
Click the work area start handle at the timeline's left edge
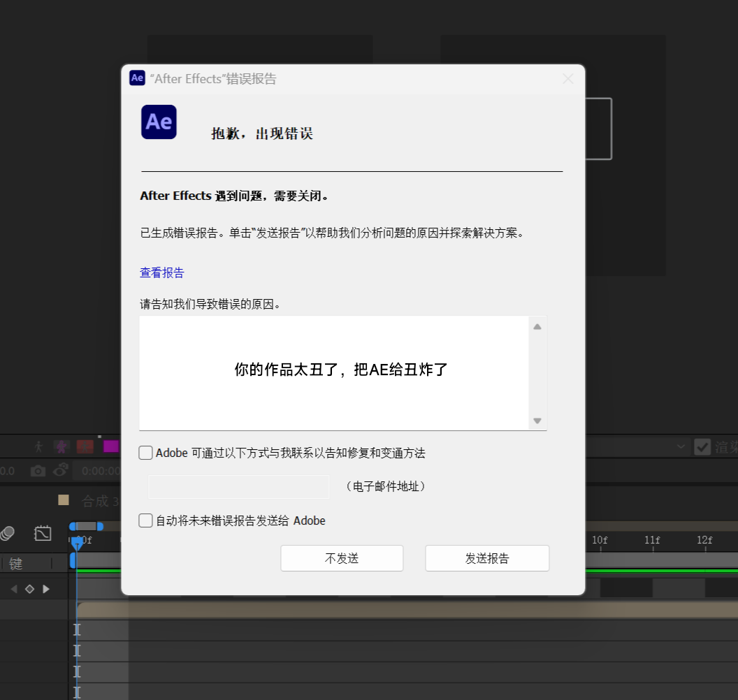73,560
